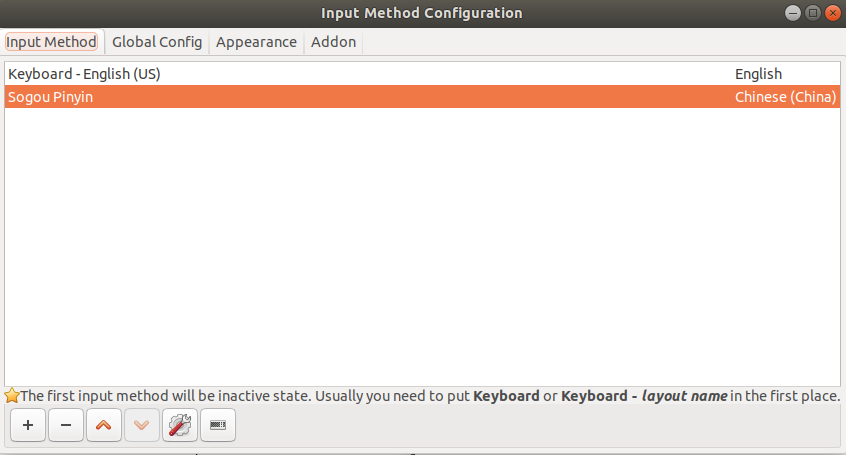Image resolution: width=846 pixels, height=455 pixels.
Task: Remove the selected input method with minus button
Action: (x=66, y=425)
